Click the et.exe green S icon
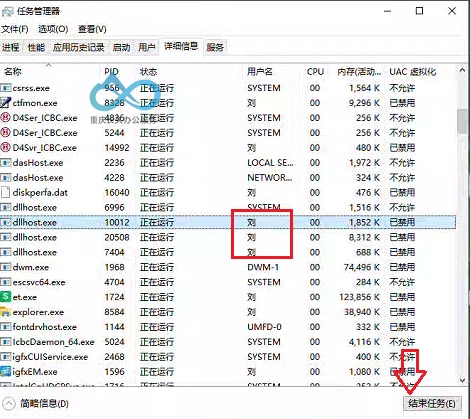 point(6,297)
